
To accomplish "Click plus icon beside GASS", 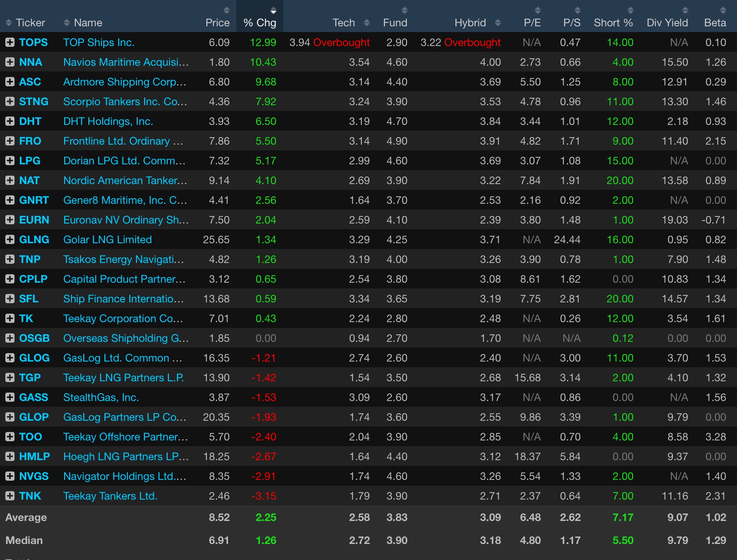I will click(10, 397).
